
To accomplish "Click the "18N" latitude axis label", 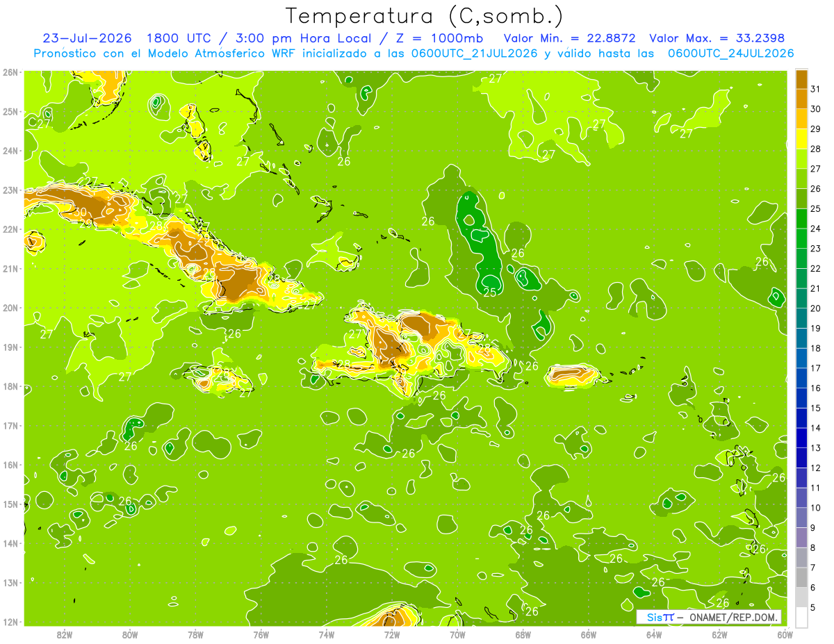I will click(x=10, y=386).
